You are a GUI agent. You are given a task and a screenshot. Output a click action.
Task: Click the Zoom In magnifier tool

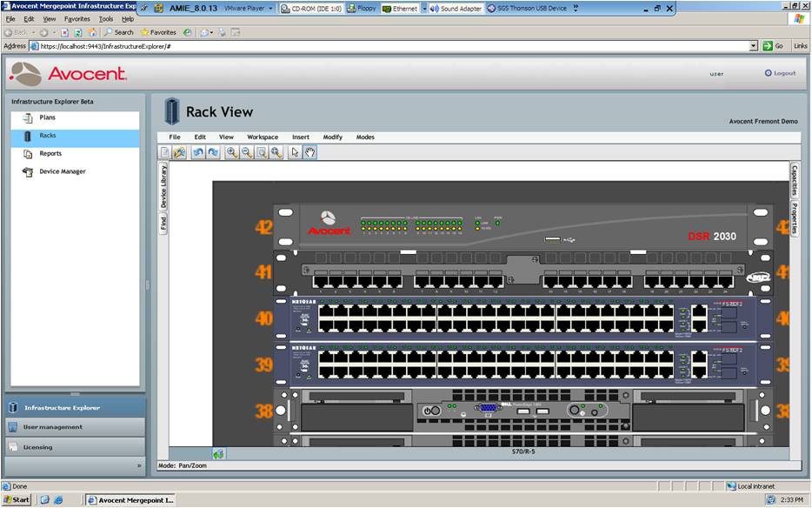[231, 152]
